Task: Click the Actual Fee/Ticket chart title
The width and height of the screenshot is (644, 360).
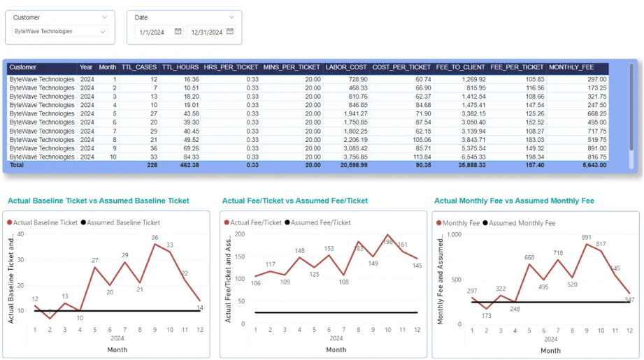Action: (x=295, y=201)
